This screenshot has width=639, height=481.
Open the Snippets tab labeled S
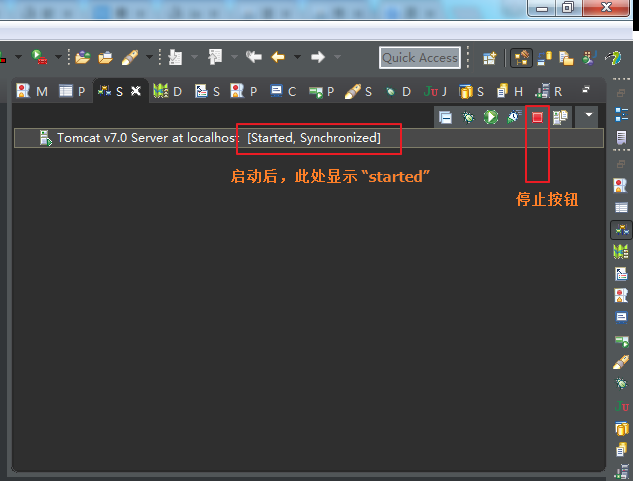[x=207, y=91]
